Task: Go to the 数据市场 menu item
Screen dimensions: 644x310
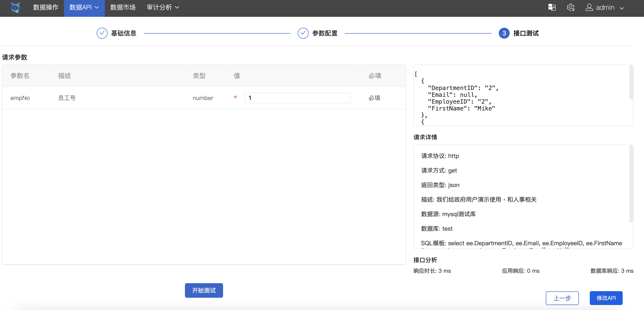Action: (x=123, y=7)
